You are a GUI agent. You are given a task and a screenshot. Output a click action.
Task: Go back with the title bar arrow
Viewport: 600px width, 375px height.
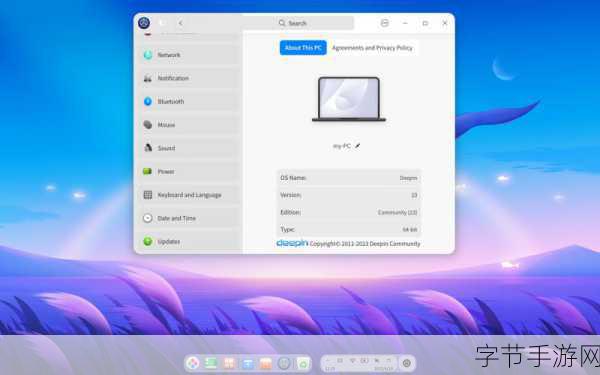(x=181, y=23)
